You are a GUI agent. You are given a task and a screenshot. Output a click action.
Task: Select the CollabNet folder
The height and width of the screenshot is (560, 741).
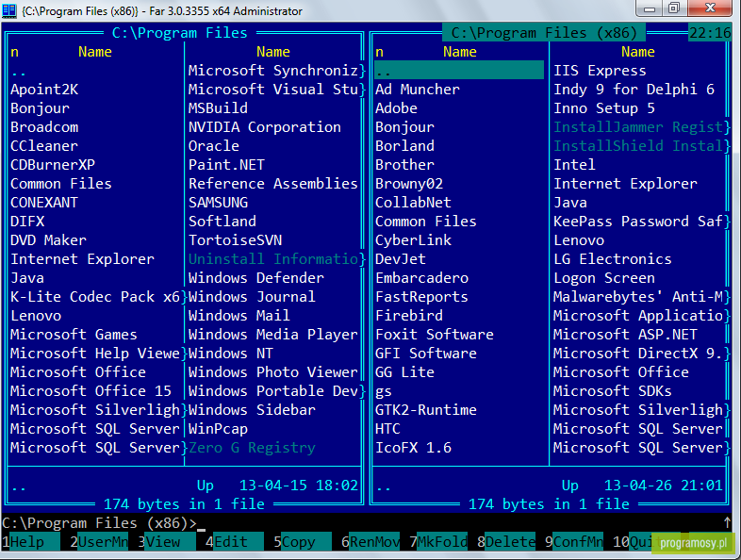[x=413, y=203]
